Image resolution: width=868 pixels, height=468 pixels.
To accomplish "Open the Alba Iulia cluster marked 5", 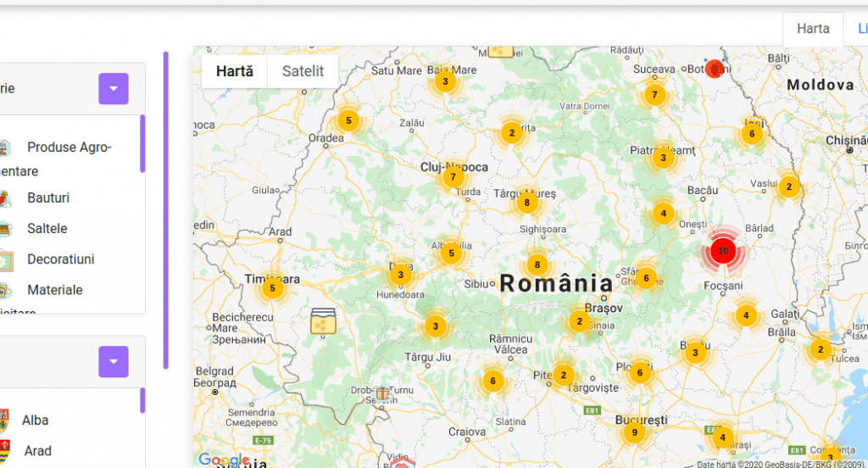I will pos(451,253).
